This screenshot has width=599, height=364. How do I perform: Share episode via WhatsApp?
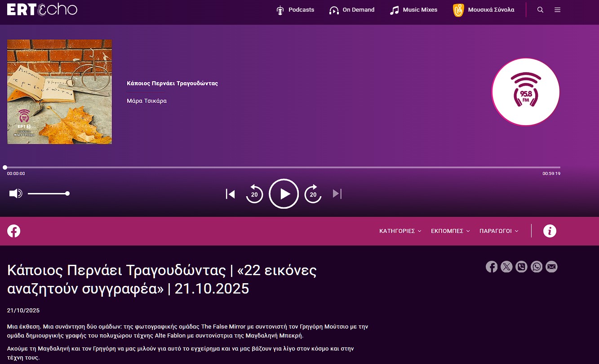[x=537, y=267]
